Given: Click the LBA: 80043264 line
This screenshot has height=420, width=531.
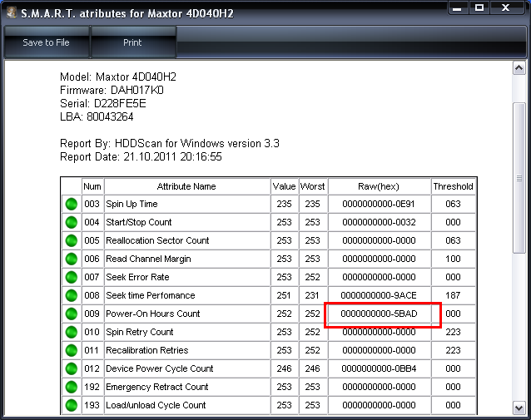Looking at the screenshot, I should [x=97, y=116].
